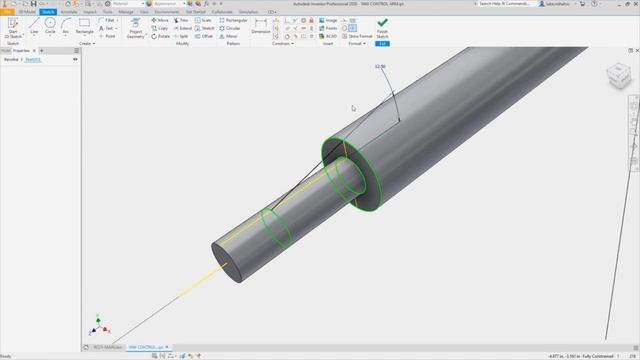Screen dimensions: 640x360
Task: Choose Mirror pattern tool
Action: click(228, 36)
